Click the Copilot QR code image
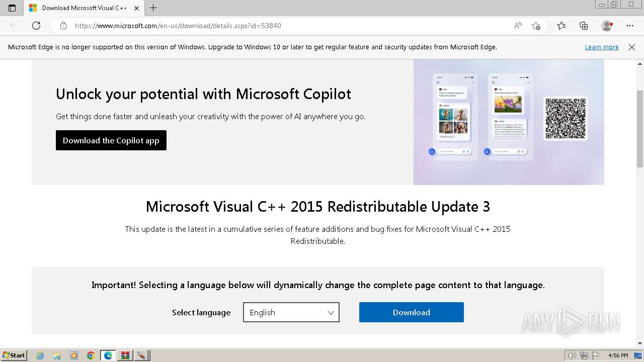Screen dimensions: 644x362 [566, 118]
